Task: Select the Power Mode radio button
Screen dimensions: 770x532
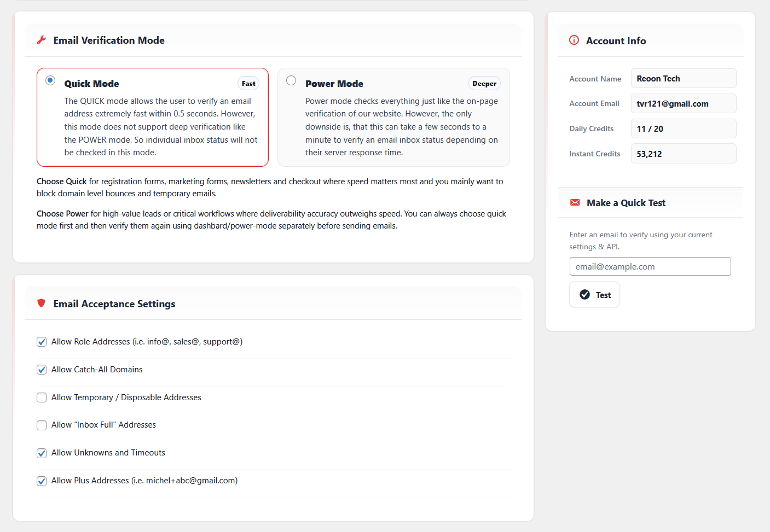Action: [291, 80]
